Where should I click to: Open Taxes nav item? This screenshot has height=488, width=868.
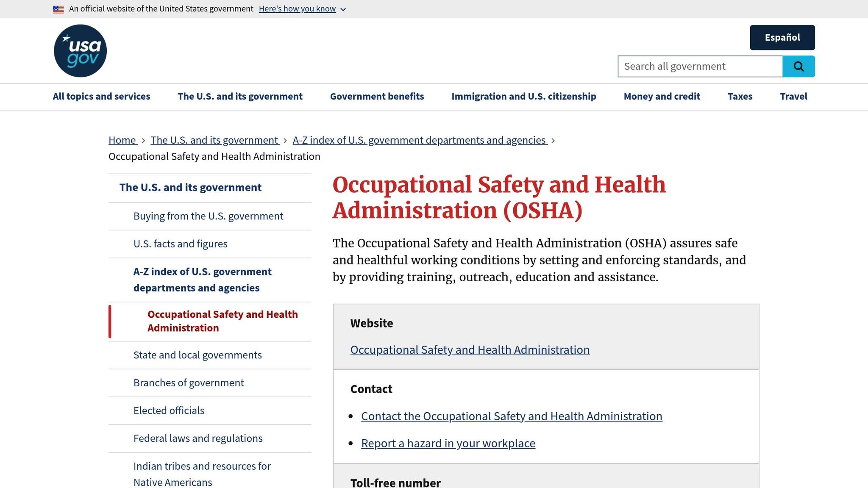(x=740, y=97)
